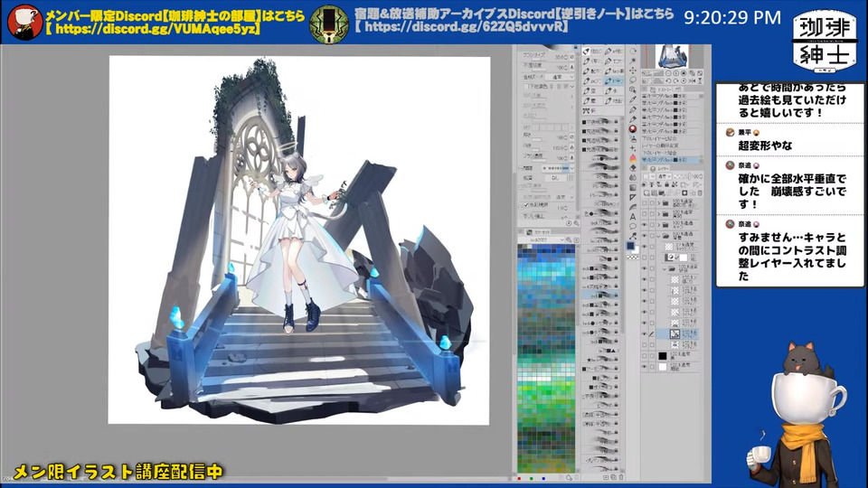The width and height of the screenshot is (868, 488).
Task: Show the topmost hidden layer folder
Action: (x=645, y=203)
